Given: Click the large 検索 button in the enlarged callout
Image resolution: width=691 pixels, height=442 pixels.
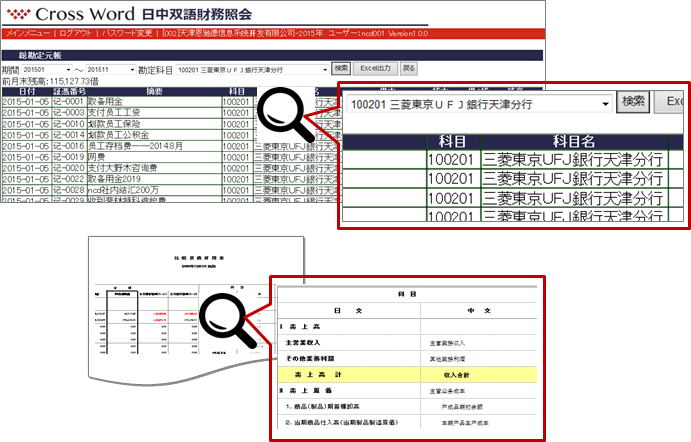Looking at the screenshot, I should [633, 102].
